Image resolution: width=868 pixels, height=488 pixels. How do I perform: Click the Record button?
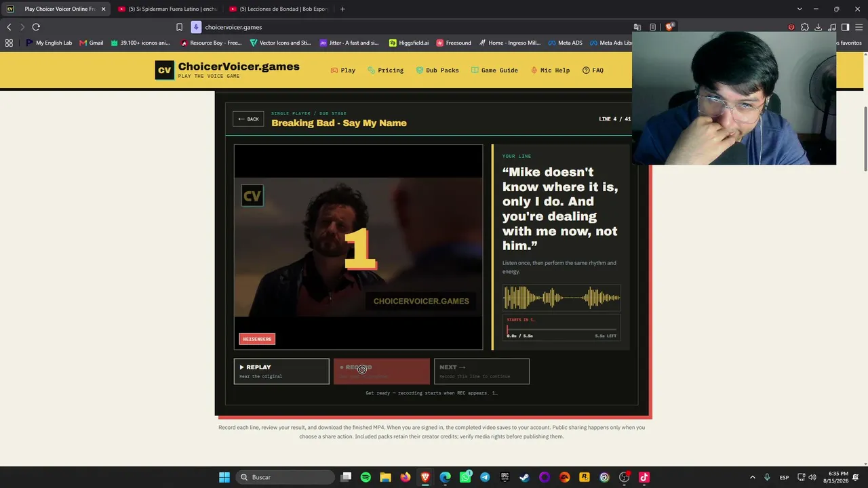click(382, 371)
